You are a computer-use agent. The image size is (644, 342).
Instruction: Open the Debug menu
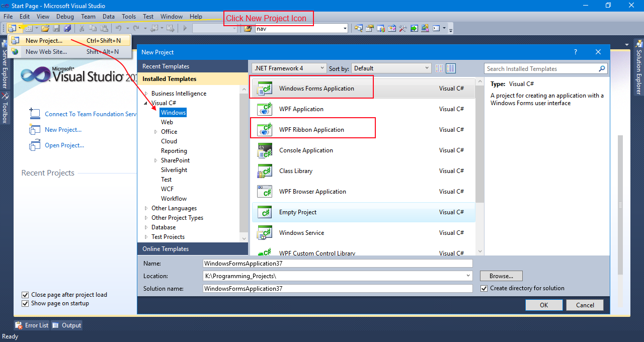click(x=65, y=17)
